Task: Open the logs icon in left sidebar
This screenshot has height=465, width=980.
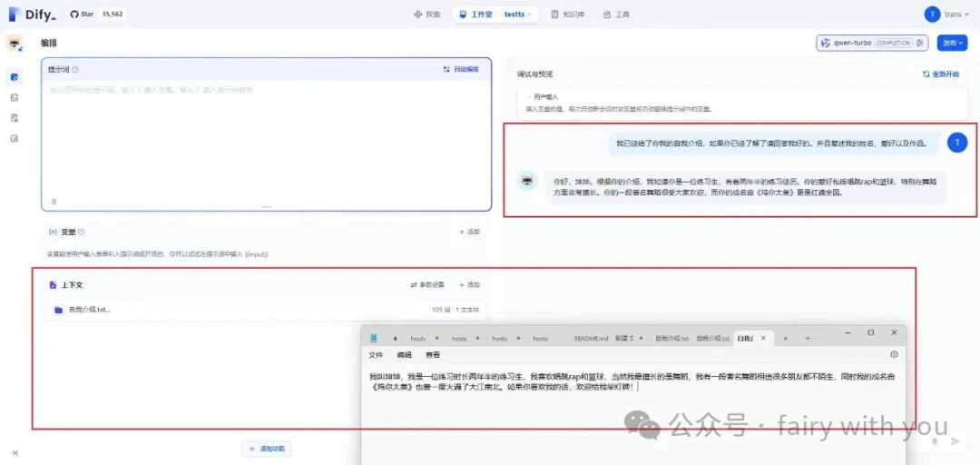Action: pos(15,118)
